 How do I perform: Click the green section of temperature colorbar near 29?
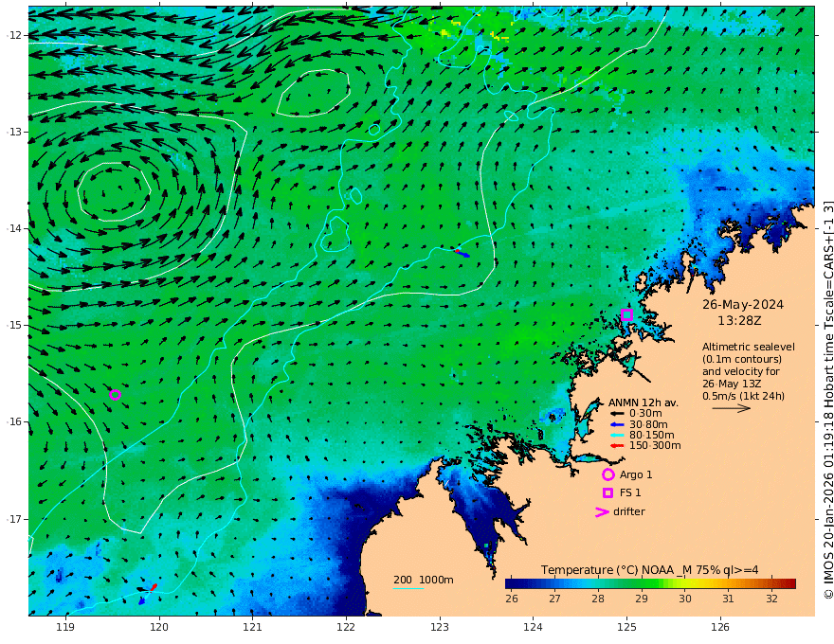pyautogui.click(x=641, y=583)
